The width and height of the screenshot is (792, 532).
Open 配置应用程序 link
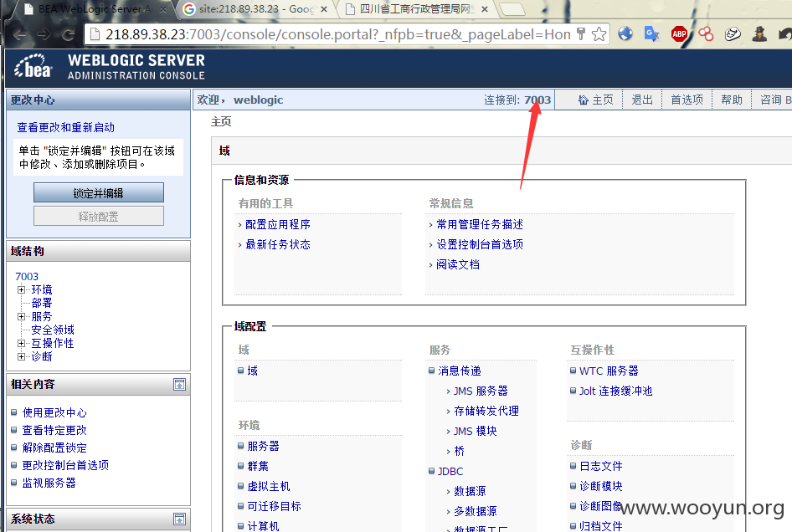[278, 225]
